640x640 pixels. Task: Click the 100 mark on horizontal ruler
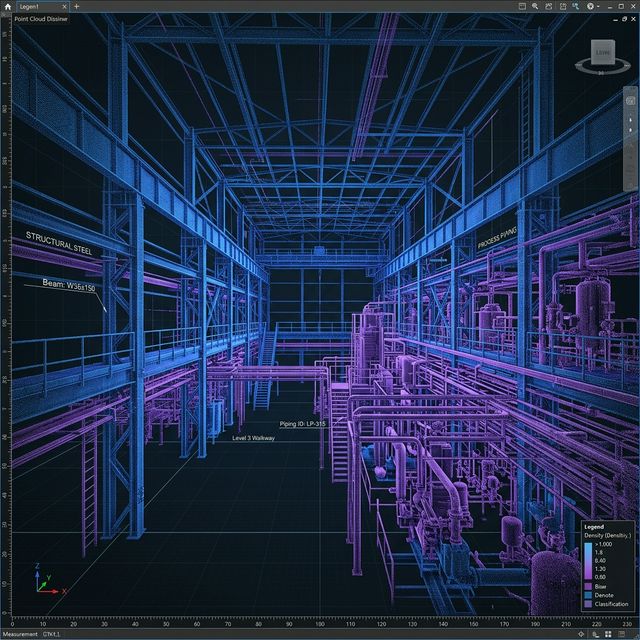(x=320, y=624)
